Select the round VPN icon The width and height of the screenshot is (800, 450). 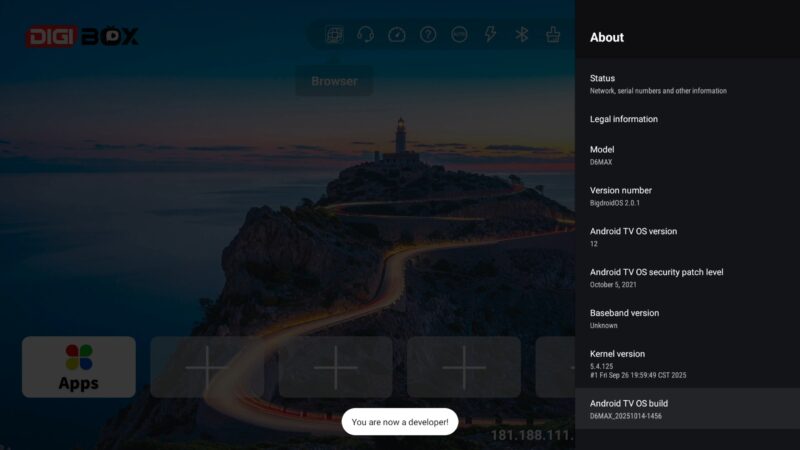459,35
